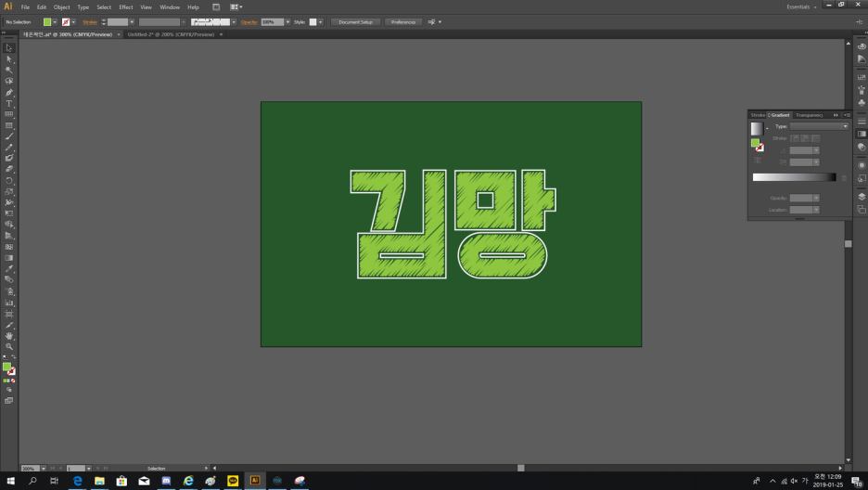Open the Transparency panel icon in right dock
The image size is (868, 490).
[861, 147]
